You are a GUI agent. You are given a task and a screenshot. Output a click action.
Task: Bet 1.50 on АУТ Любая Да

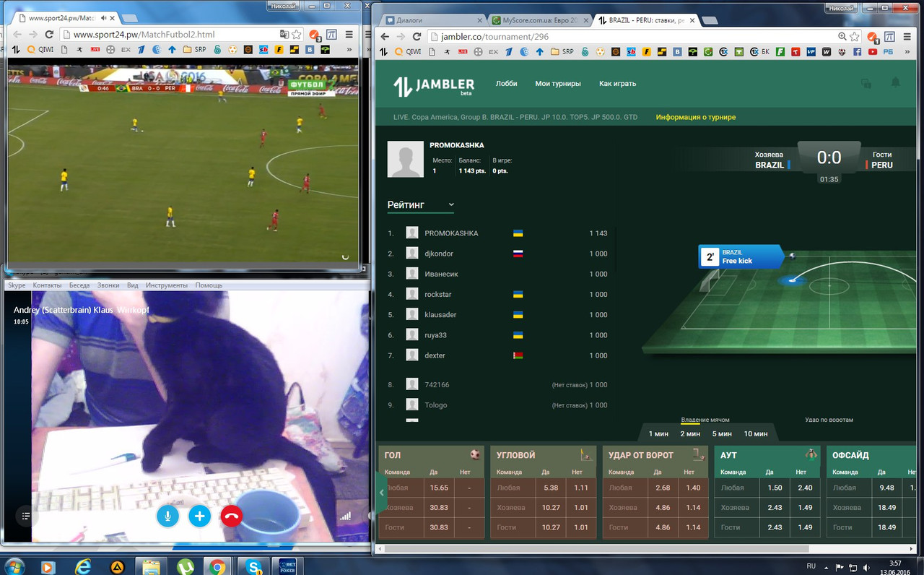[775, 488]
